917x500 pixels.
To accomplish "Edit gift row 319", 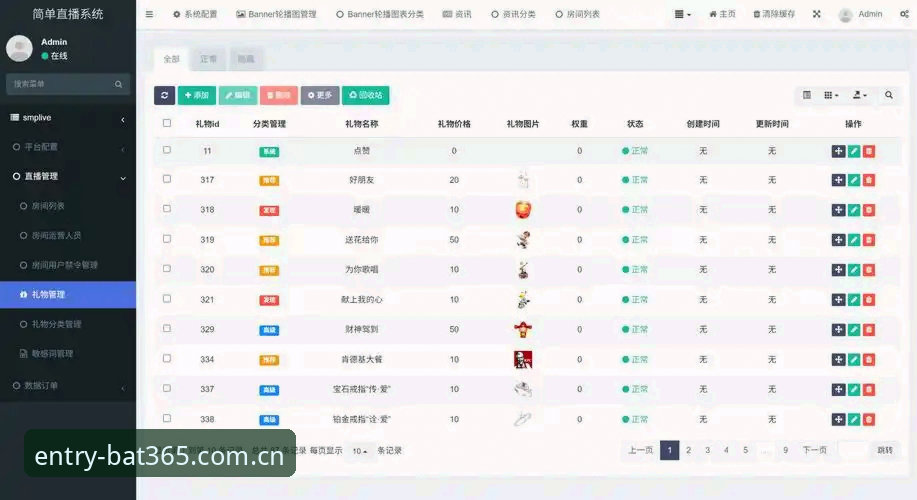I will pos(854,240).
